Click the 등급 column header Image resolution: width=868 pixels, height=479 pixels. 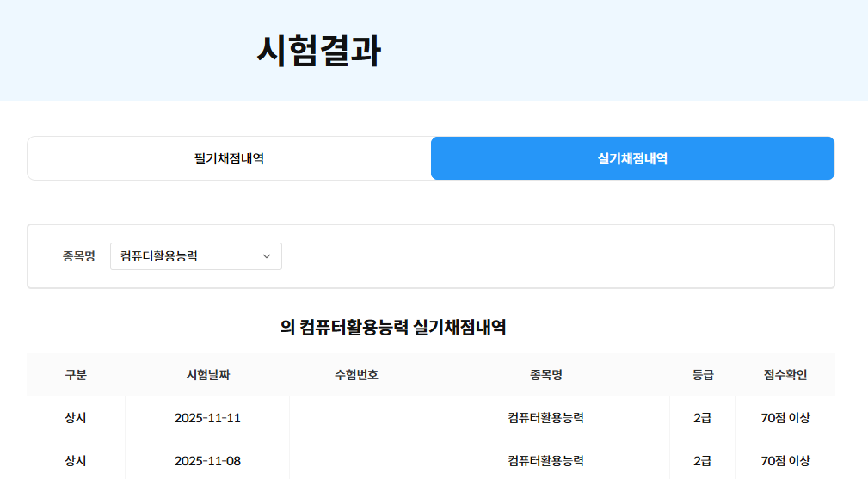[702, 375]
